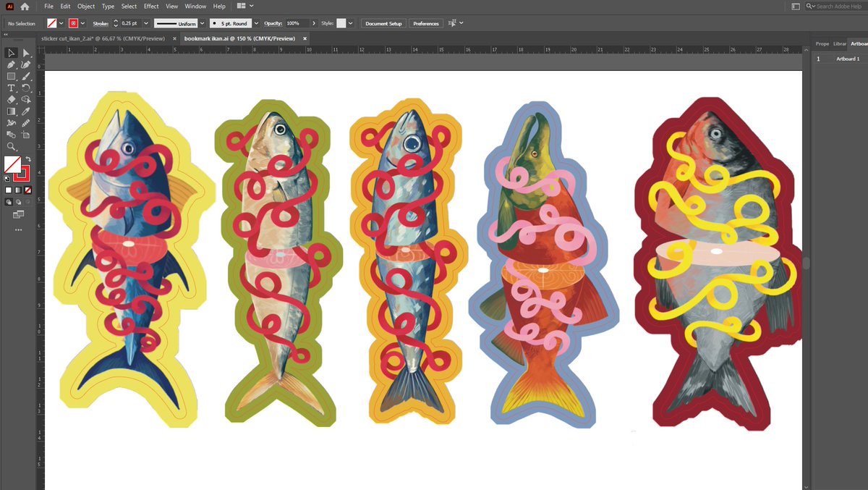Click the Opacity label link
868x490 pixels.
(273, 23)
